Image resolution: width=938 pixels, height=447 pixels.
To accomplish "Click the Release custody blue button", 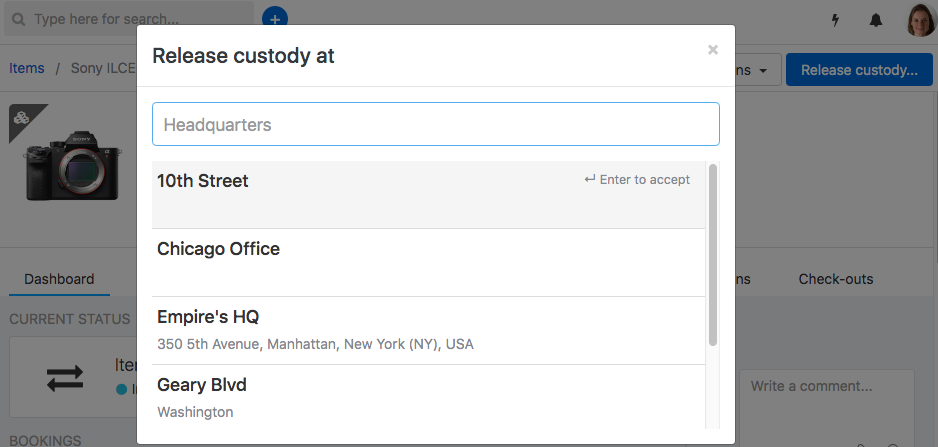I will tap(859, 69).
